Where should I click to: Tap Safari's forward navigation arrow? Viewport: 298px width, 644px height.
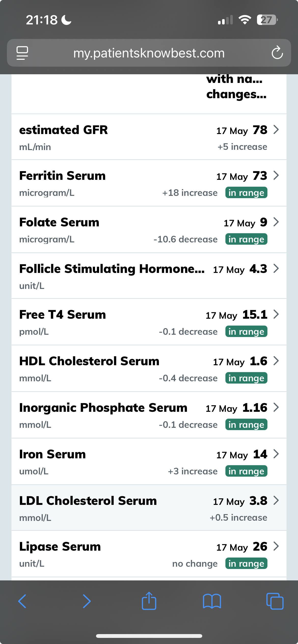click(x=87, y=601)
